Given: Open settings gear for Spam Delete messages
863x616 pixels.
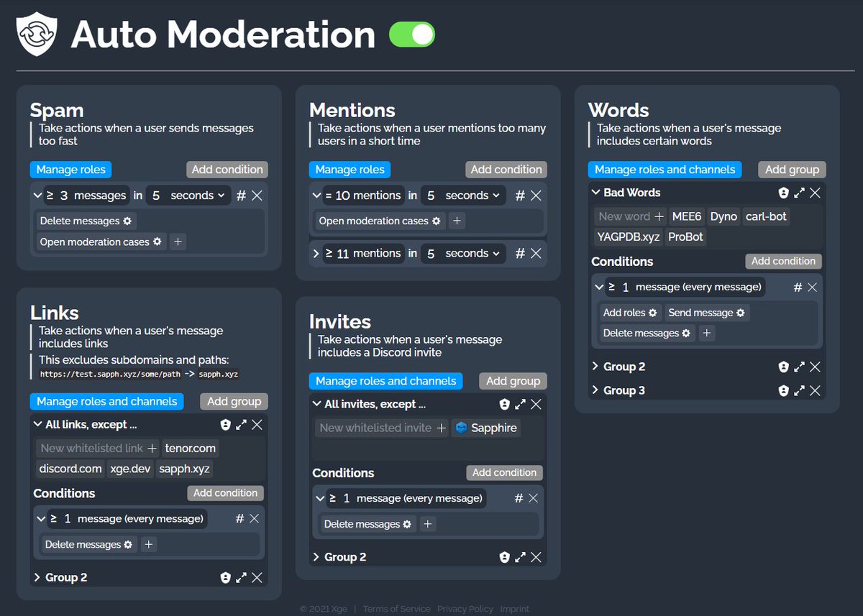Looking at the screenshot, I should [x=127, y=221].
